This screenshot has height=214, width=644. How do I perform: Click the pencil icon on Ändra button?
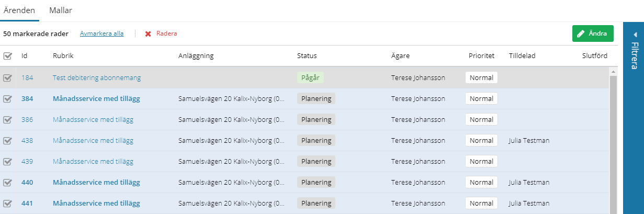coord(581,33)
